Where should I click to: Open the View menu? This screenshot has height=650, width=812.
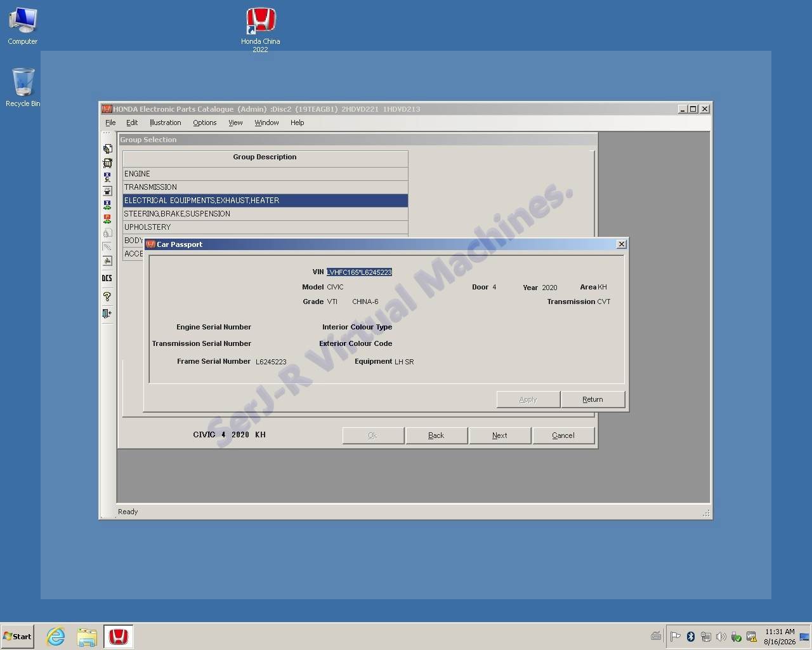point(235,123)
